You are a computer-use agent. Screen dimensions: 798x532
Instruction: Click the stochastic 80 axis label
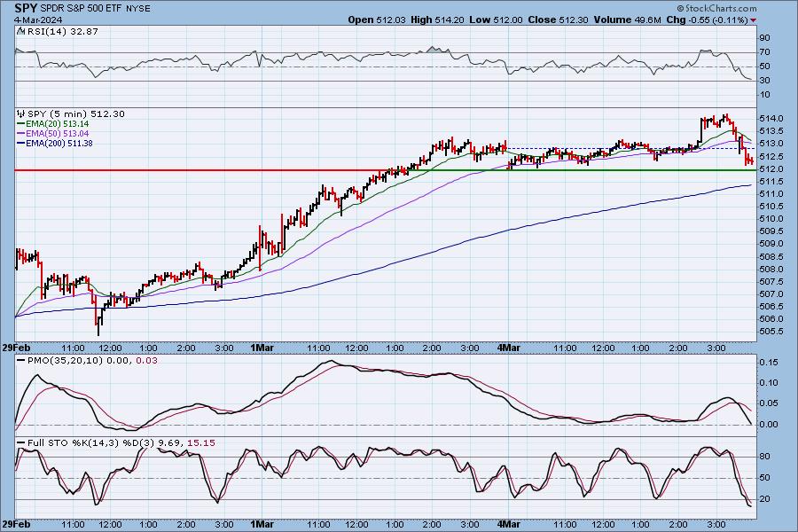tap(764, 456)
